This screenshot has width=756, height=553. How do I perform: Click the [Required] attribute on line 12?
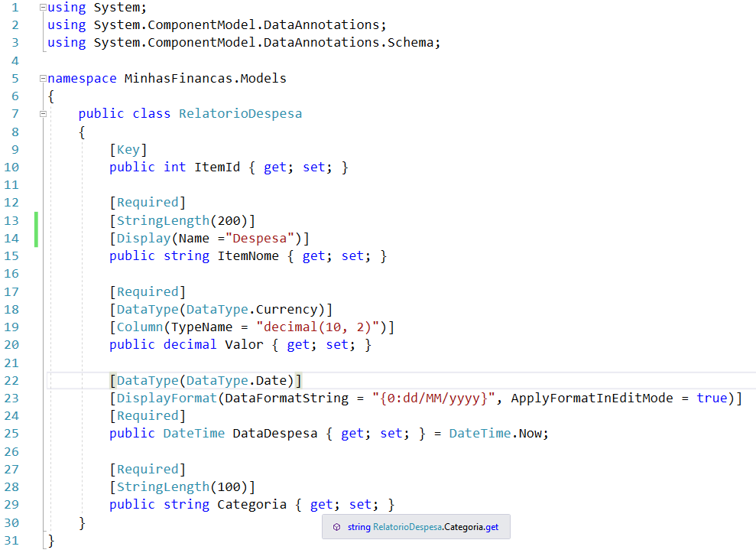pos(148,203)
